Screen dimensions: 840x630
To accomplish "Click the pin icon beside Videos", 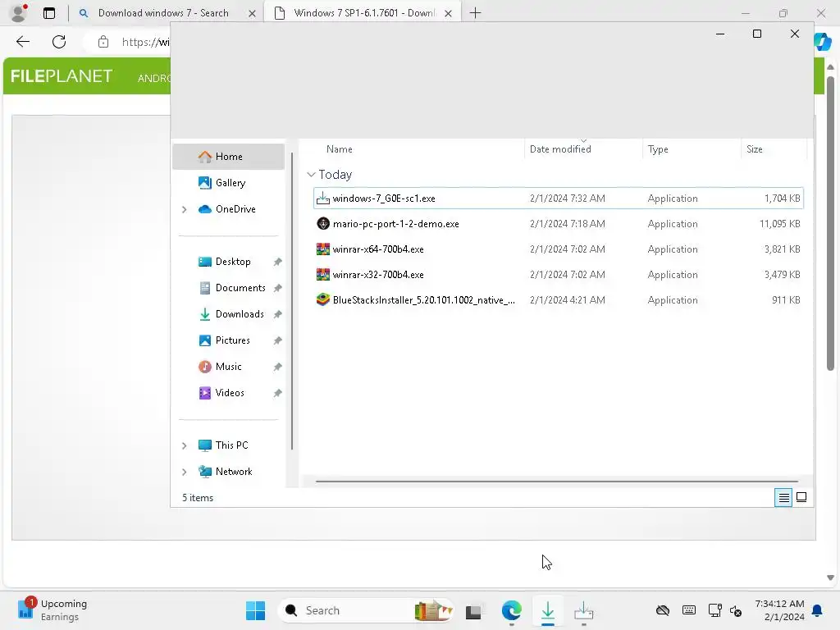I will pos(277,393).
